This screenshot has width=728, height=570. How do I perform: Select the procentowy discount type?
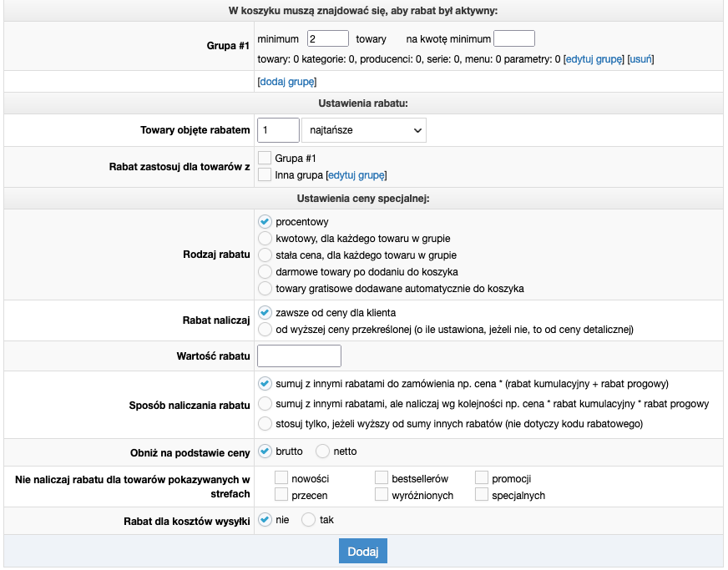pyautogui.click(x=265, y=222)
